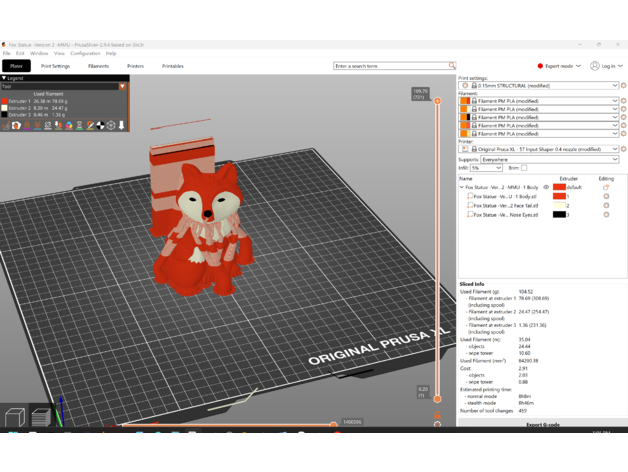Open the first Filament PM PLA dropdown
The image size is (628, 472).
(615, 101)
